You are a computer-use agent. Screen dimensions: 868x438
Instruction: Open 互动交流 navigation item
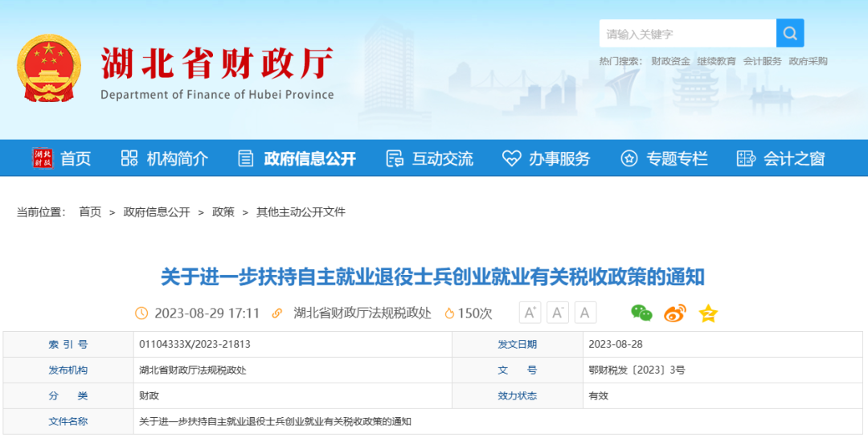coord(430,158)
